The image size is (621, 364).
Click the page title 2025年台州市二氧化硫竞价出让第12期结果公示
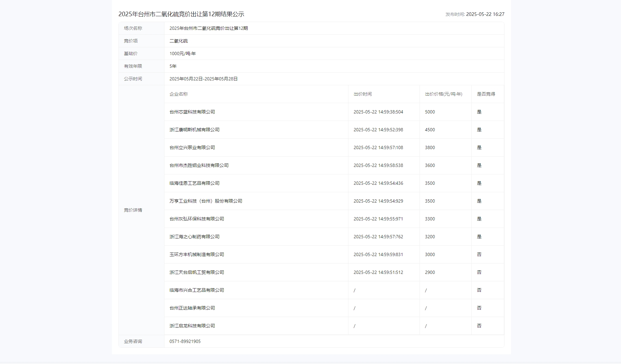pos(181,14)
